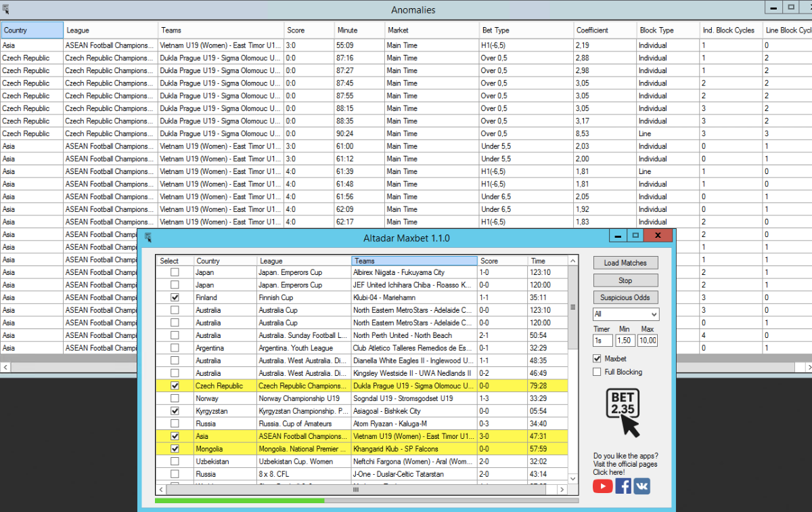Open the Facebook official page icon
The image size is (812, 512).
click(x=623, y=486)
